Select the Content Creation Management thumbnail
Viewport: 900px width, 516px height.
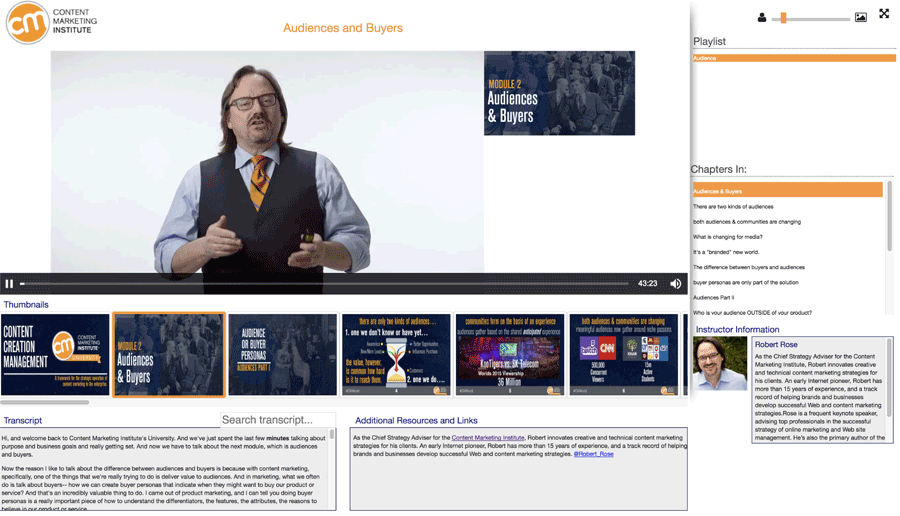click(55, 354)
